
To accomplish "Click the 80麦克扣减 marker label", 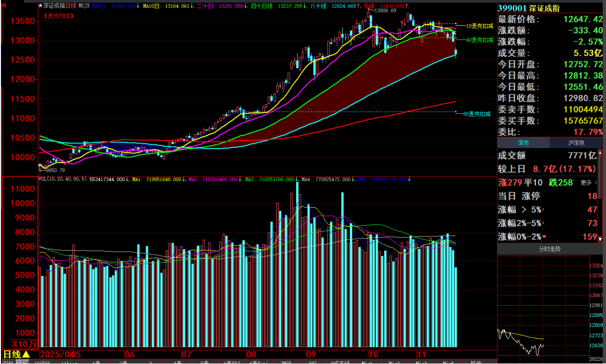I will click(477, 114).
